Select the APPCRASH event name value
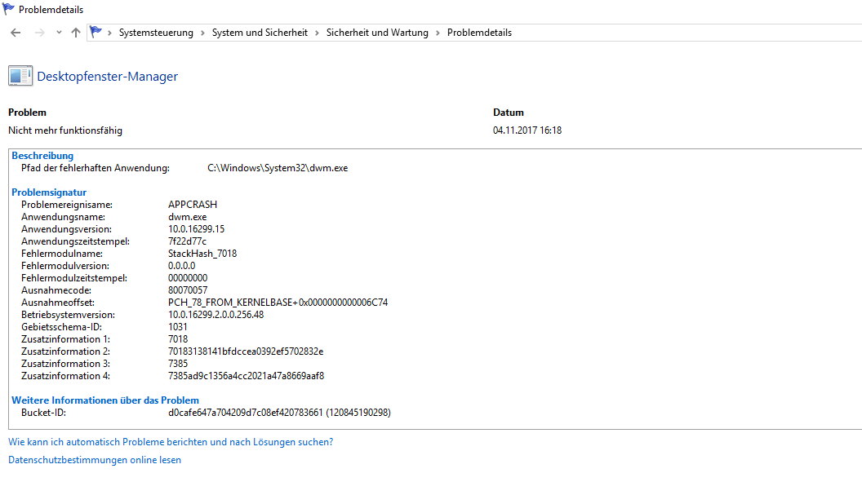862x504 pixels. click(193, 205)
